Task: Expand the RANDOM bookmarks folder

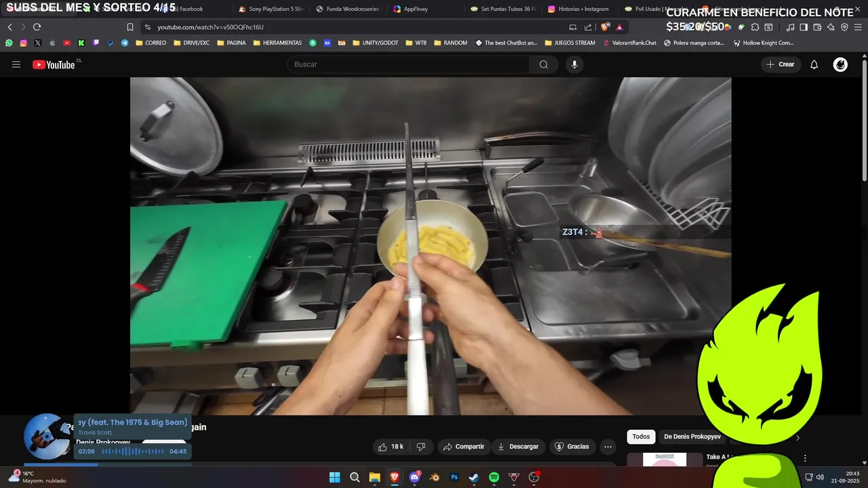Action: [x=450, y=43]
